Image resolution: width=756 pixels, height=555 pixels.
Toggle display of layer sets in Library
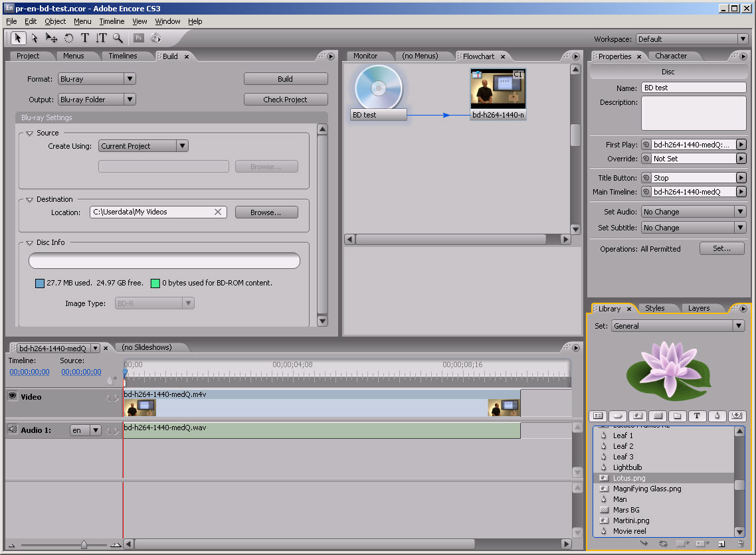pos(678,416)
